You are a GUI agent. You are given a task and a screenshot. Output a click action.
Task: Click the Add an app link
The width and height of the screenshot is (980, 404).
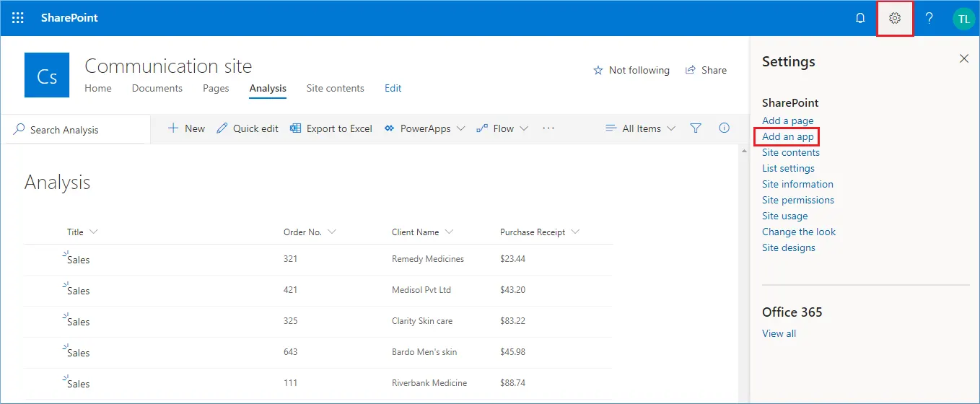pos(788,136)
